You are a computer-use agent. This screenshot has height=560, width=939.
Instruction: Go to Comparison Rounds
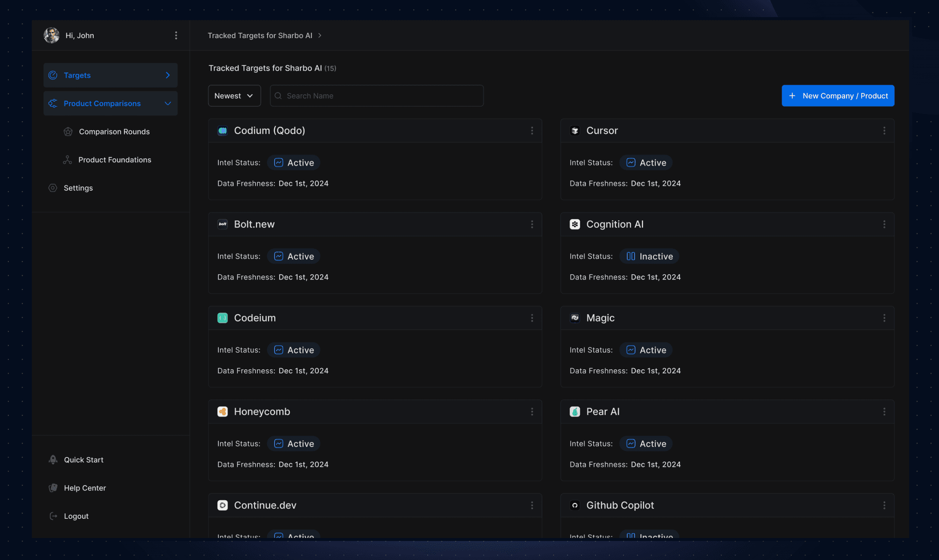(114, 132)
